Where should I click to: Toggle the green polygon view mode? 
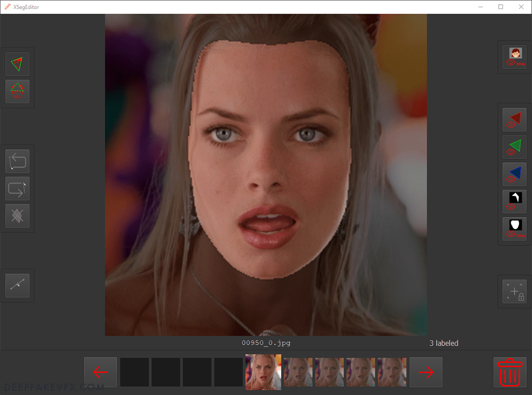pos(514,147)
